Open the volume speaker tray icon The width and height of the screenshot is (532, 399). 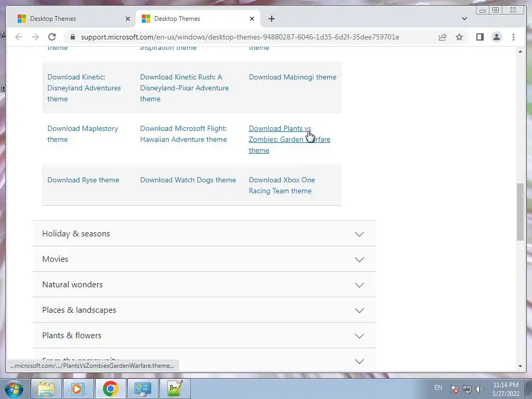point(480,389)
